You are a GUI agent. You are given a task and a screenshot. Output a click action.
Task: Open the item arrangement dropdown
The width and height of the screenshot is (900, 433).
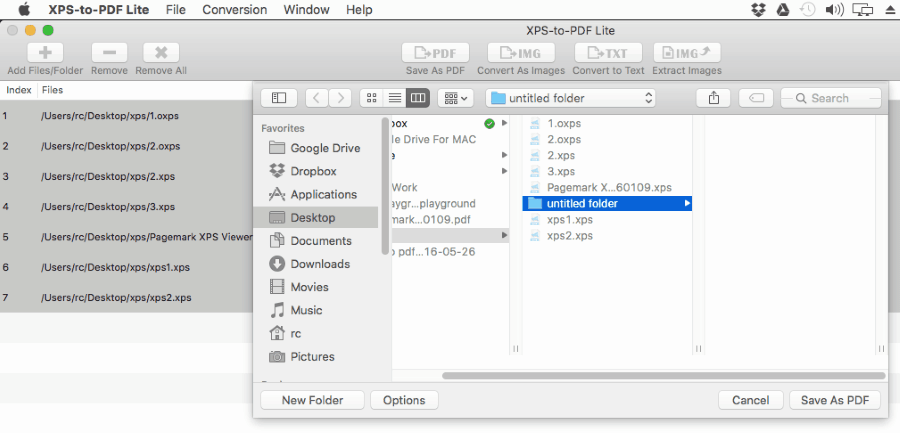(x=456, y=98)
